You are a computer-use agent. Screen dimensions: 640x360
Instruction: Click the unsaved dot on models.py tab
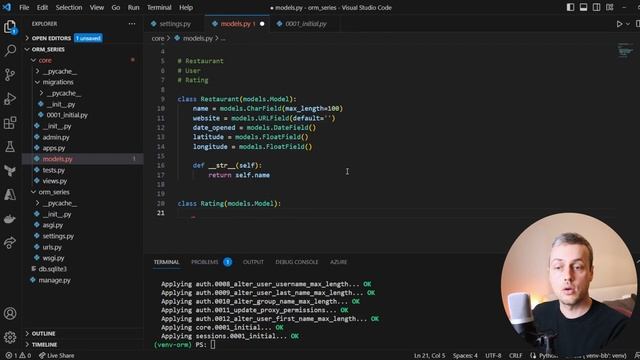point(262,24)
